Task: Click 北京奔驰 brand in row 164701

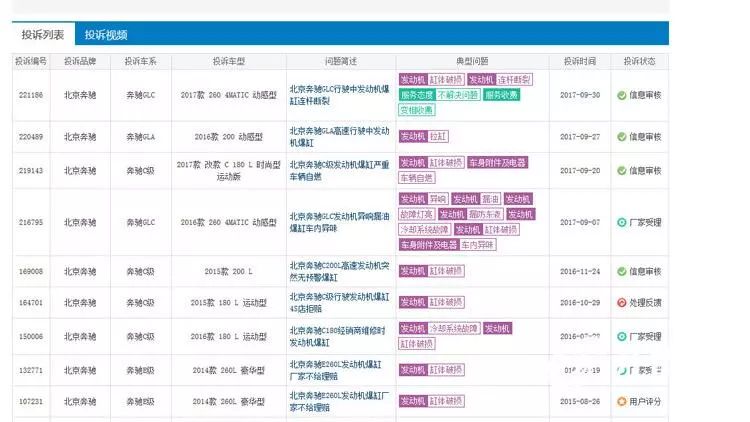Action: [x=80, y=302]
